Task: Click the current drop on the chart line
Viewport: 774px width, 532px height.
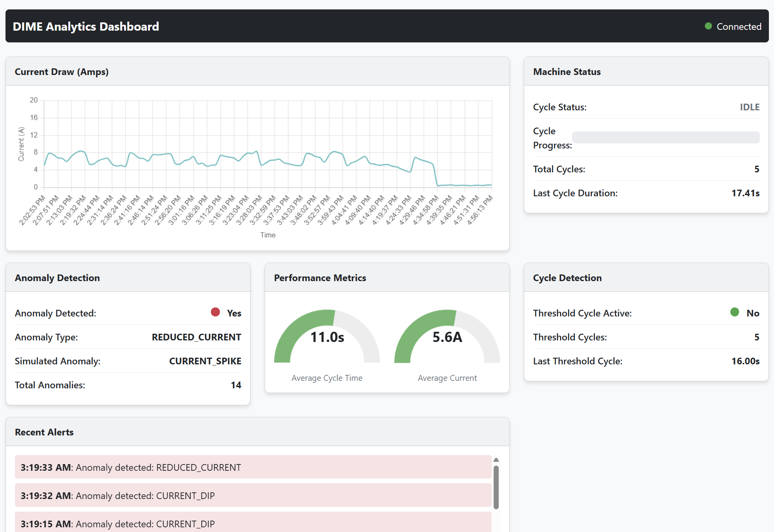Action: [x=435, y=175]
